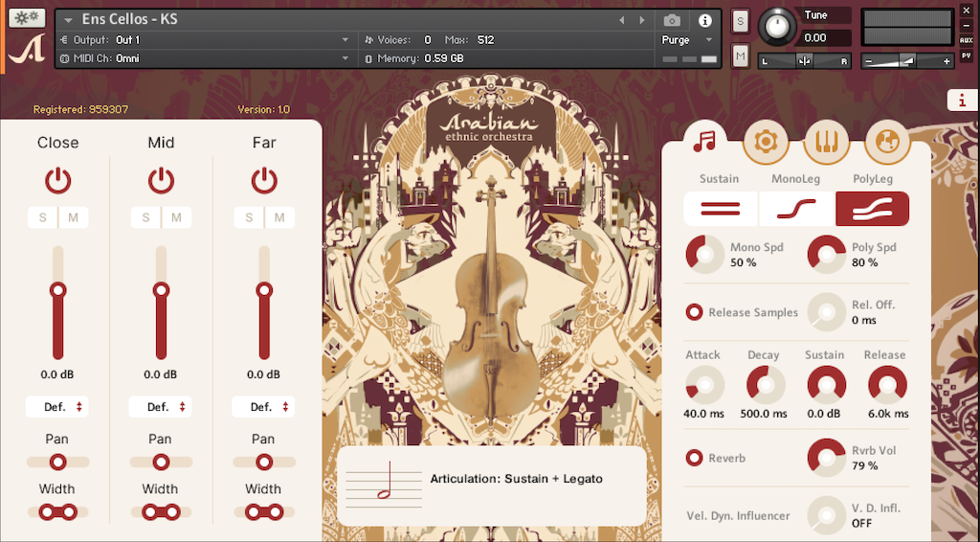Open Close mic Def. output dropdown
The height and width of the screenshot is (542, 980).
[56, 407]
